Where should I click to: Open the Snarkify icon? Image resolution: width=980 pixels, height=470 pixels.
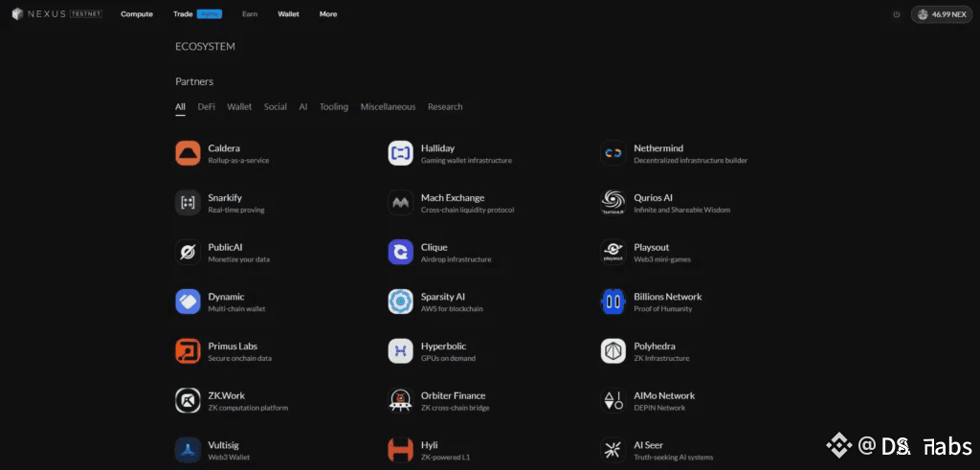tap(188, 203)
